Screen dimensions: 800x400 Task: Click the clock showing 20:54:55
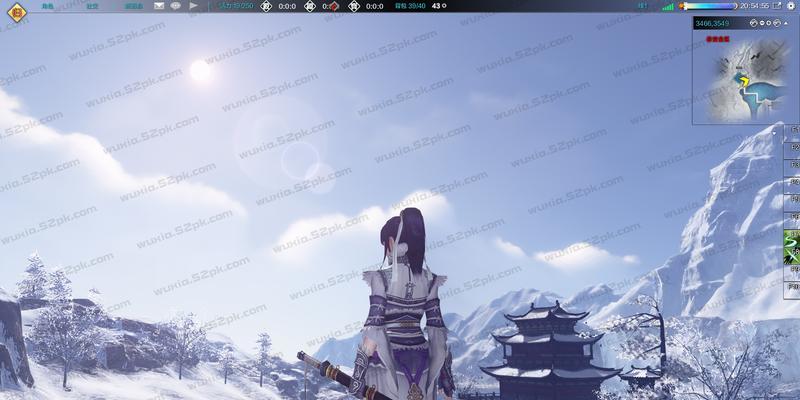[755, 6]
